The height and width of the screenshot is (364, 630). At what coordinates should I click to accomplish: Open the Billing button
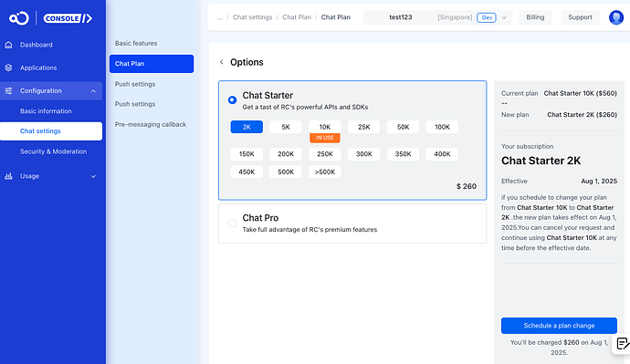[535, 17]
